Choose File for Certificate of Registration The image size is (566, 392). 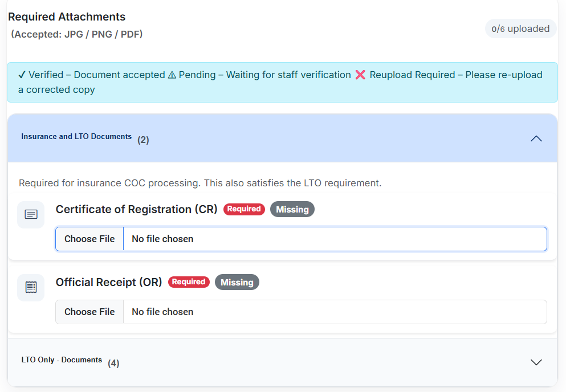89,239
